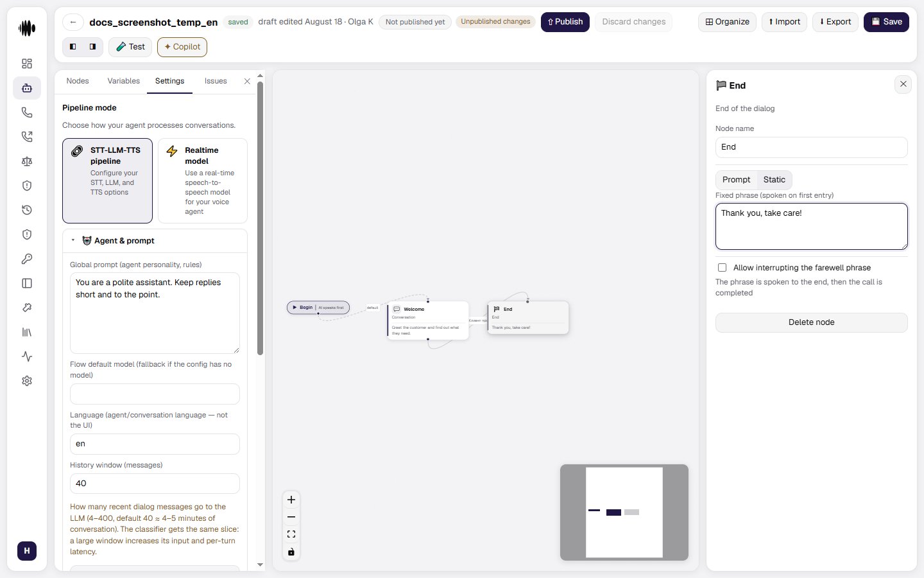Click the Save button

(886, 22)
